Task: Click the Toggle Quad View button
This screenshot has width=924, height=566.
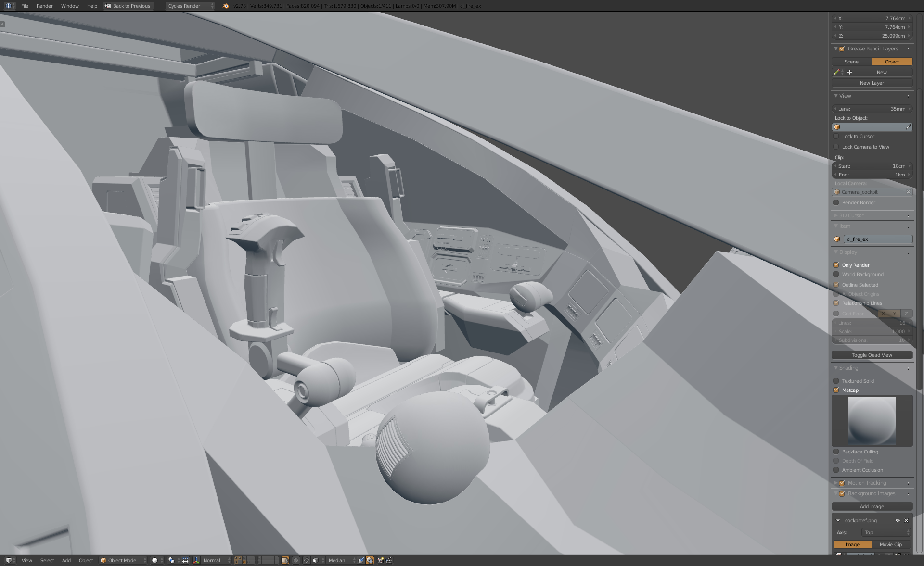Action: tap(872, 355)
